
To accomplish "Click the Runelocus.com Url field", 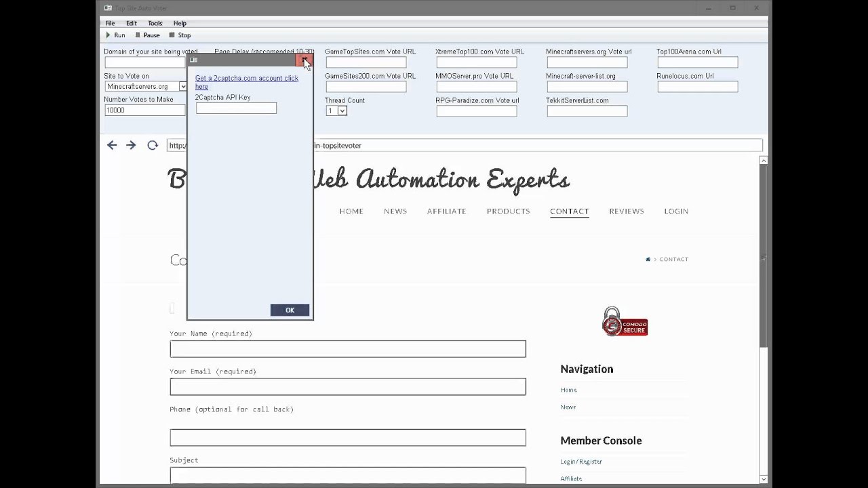I will [x=698, y=87].
